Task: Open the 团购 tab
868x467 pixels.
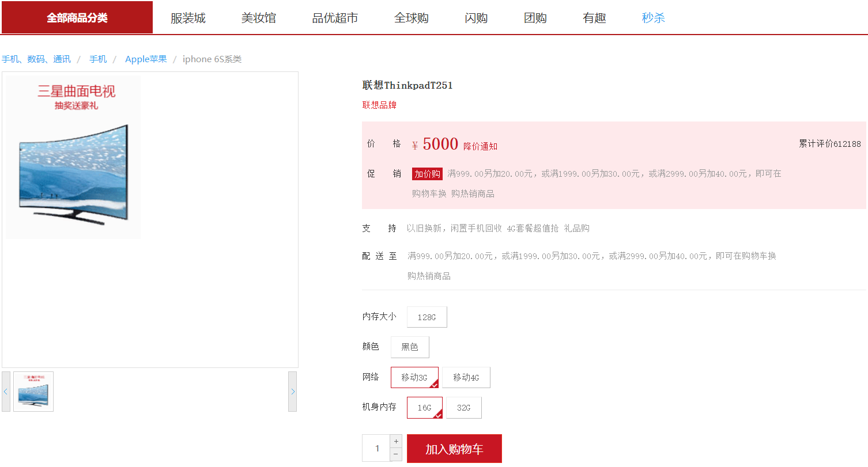Action: pyautogui.click(x=535, y=18)
